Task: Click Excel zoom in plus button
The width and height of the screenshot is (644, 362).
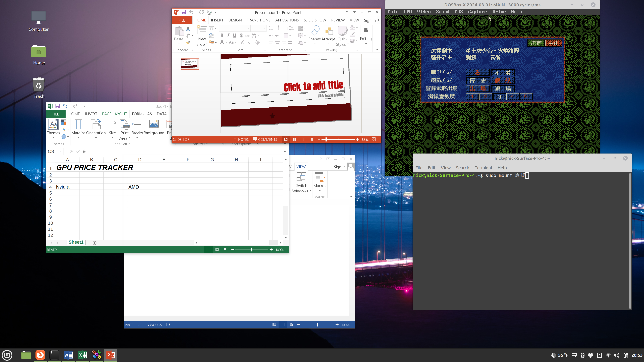Action: point(271,250)
